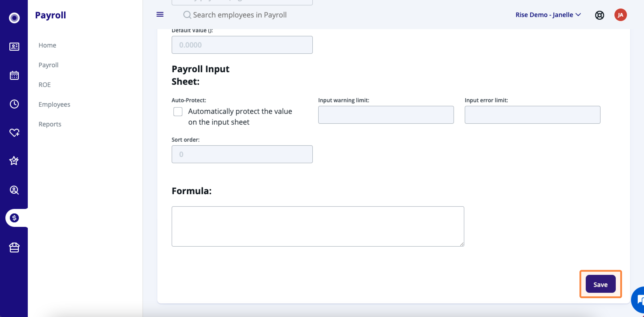The width and height of the screenshot is (644, 317).
Task: Open the recruiting person-search icon
Action: click(14, 190)
